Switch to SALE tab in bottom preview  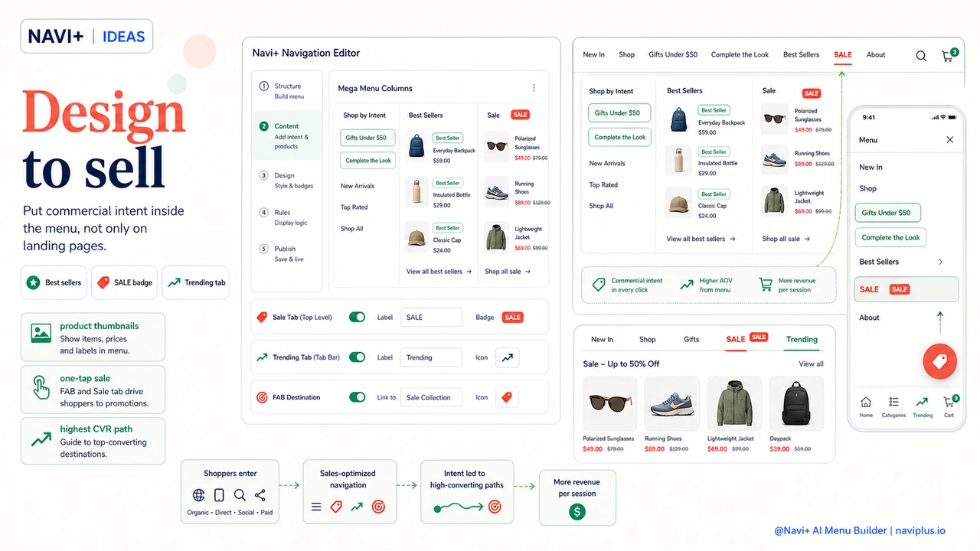pyautogui.click(x=736, y=339)
